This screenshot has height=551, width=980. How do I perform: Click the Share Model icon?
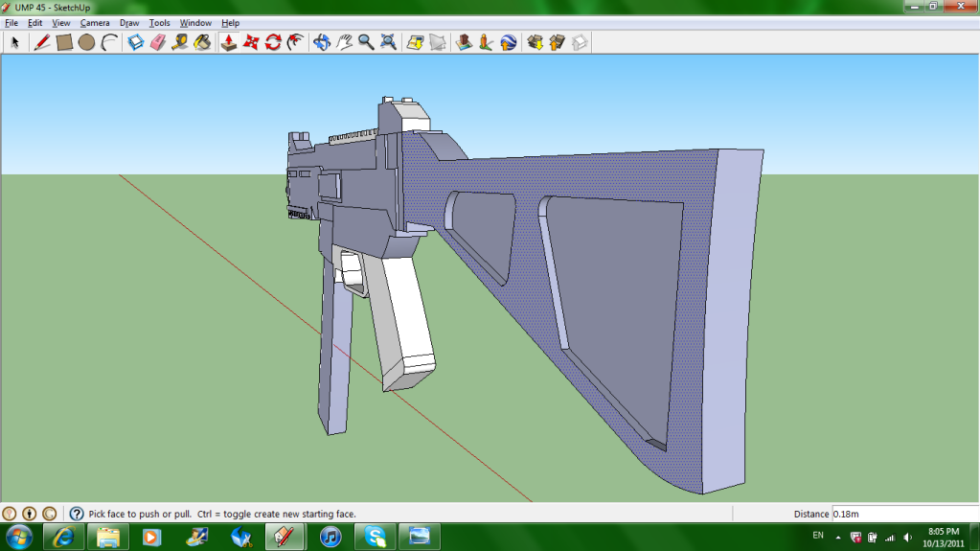[557, 42]
